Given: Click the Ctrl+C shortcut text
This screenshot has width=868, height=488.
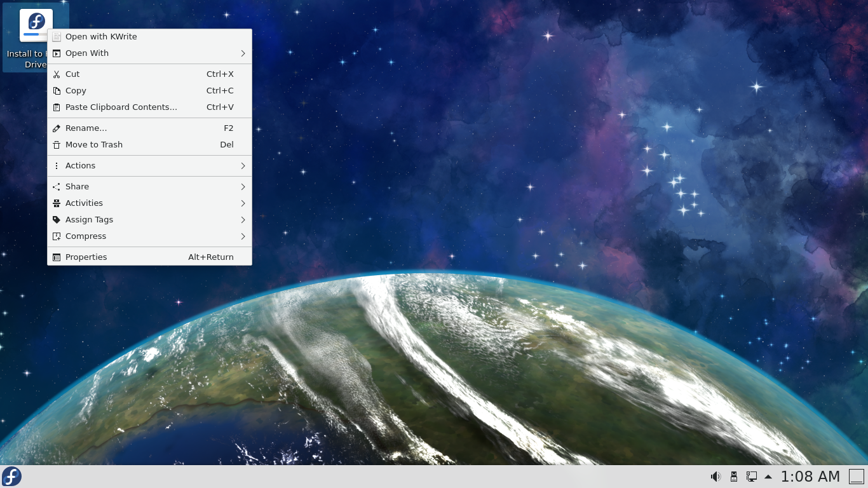Looking at the screenshot, I should [x=220, y=91].
